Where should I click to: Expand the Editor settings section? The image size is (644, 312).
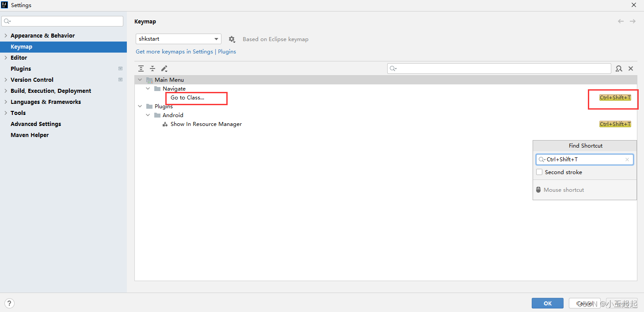(x=5, y=57)
